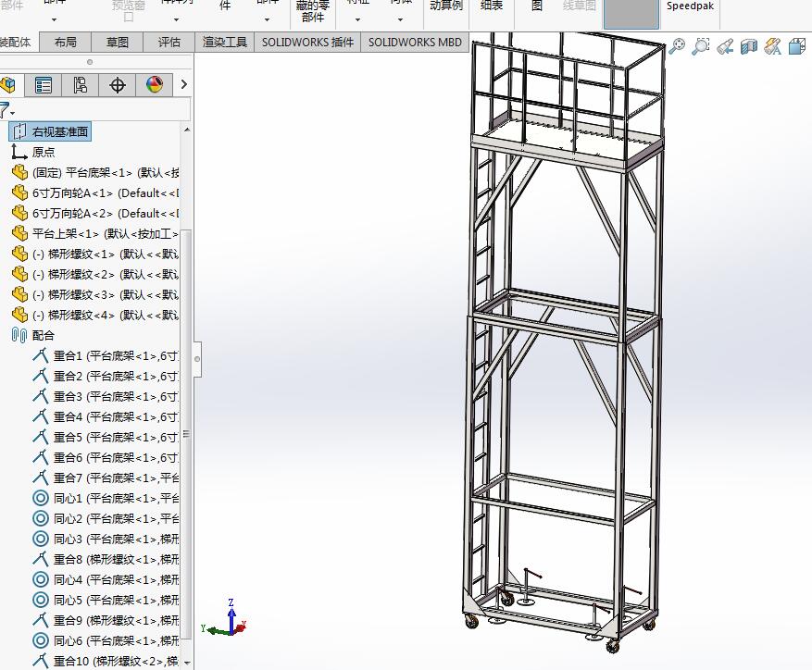Click concentric icon of mate 同心6
This screenshot has width=812, height=670.
pyautogui.click(x=41, y=640)
